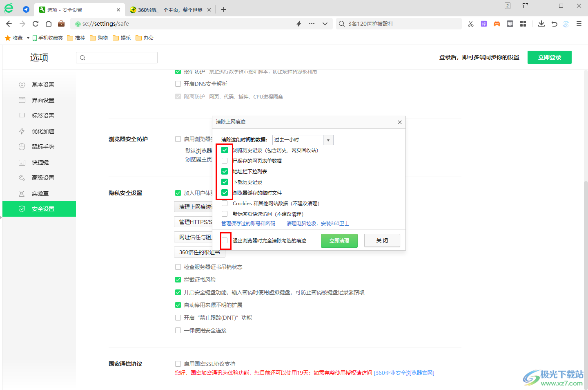Viewport: 588px width, 390px height.
Task: Click the settings search input field
Action: coord(117,58)
